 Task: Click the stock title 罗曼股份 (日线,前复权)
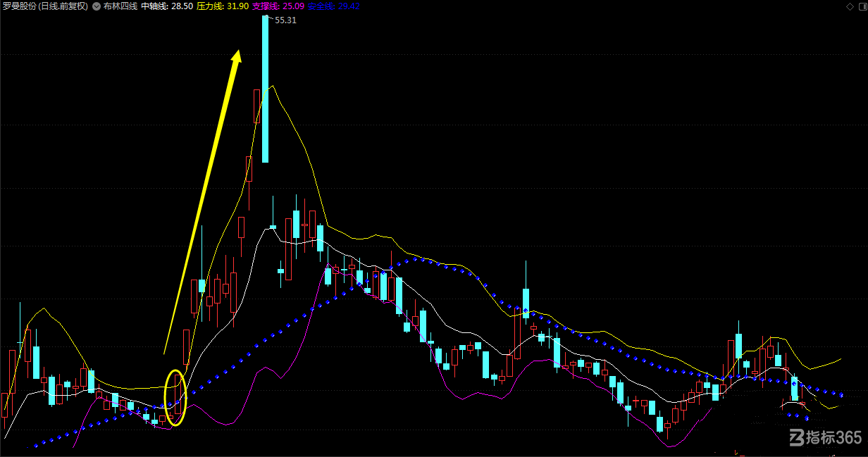46,6
